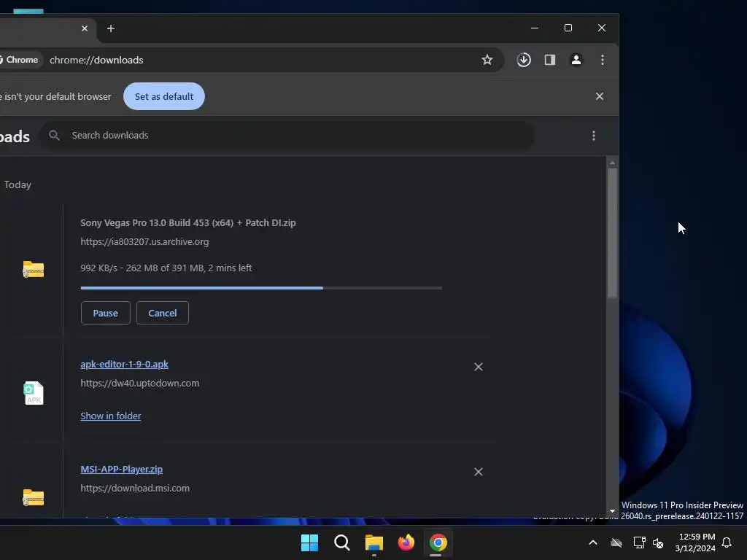Cancel the Sony Vegas download
Image resolution: width=747 pixels, height=560 pixels.
tap(163, 313)
